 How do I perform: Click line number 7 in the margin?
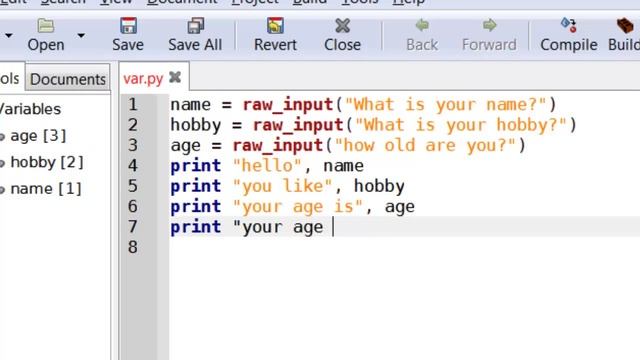133,227
